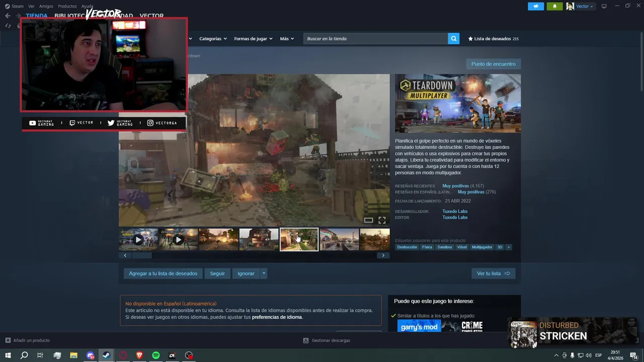
Task: Move thumbnail strip right with arrow
Action: [383, 255]
